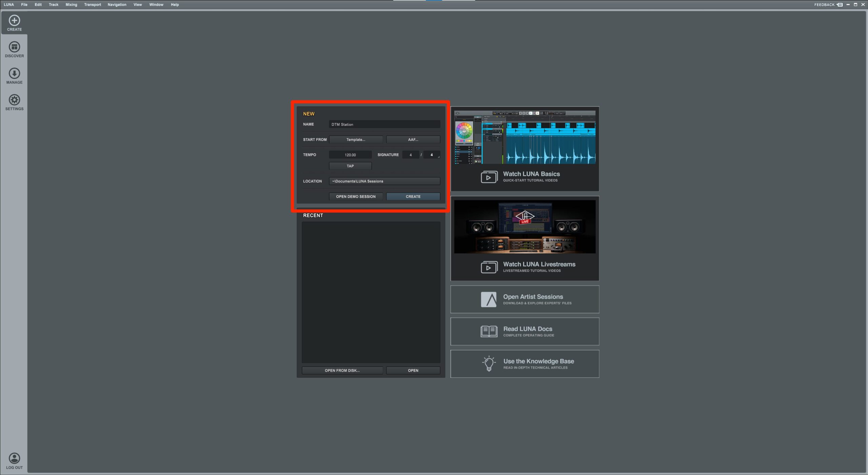Click the Watch LUNA Basics title text
868x475 pixels.
531,174
